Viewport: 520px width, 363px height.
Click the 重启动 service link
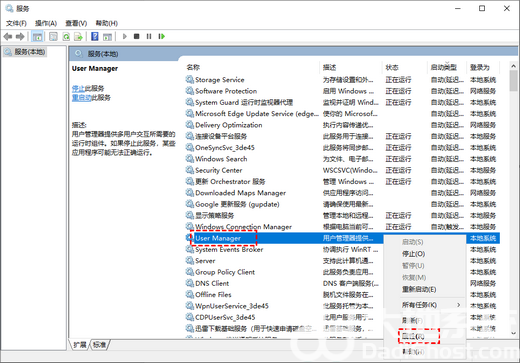coord(81,98)
